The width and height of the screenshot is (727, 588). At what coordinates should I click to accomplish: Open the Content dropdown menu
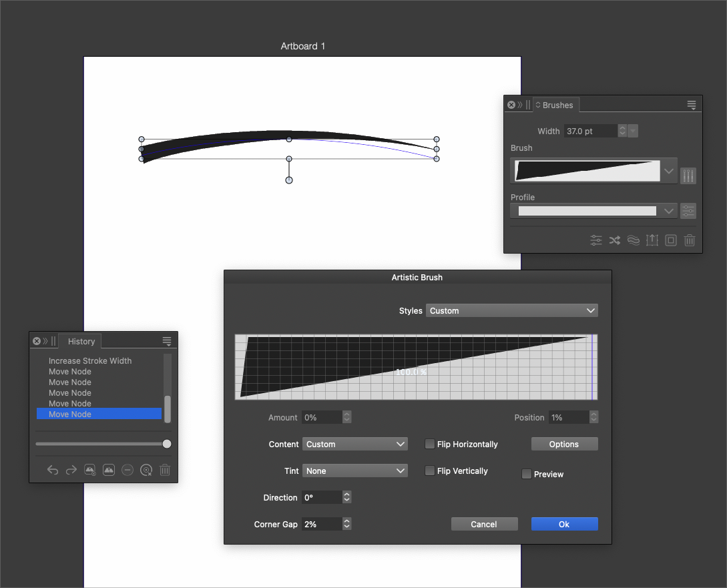(x=354, y=445)
